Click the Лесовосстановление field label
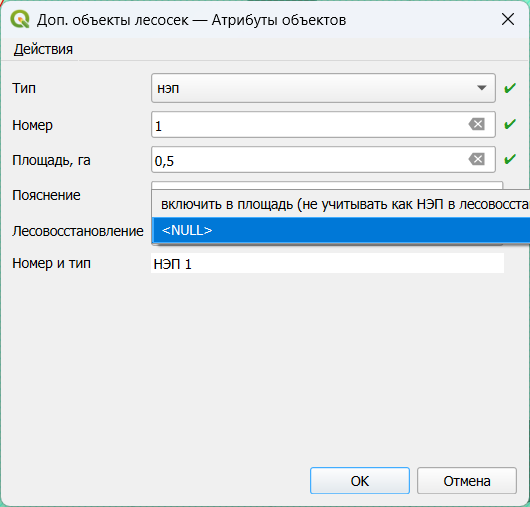The height and width of the screenshot is (507, 530). [x=78, y=232]
